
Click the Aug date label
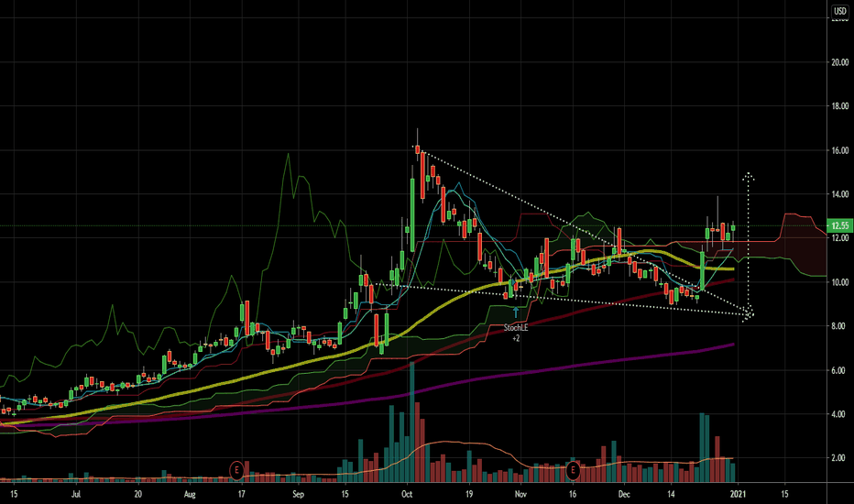point(190,494)
